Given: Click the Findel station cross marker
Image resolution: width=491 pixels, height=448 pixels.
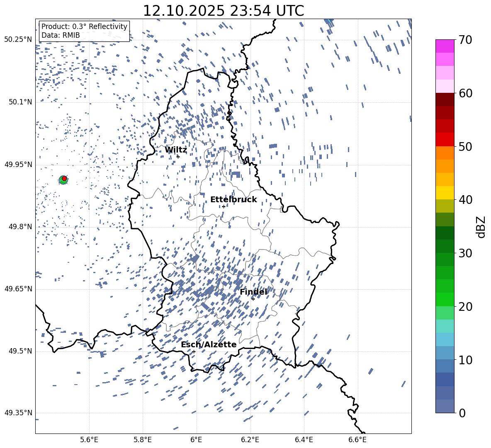Looking at the screenshot, I should pyautogui.click(x=253, y=299).
